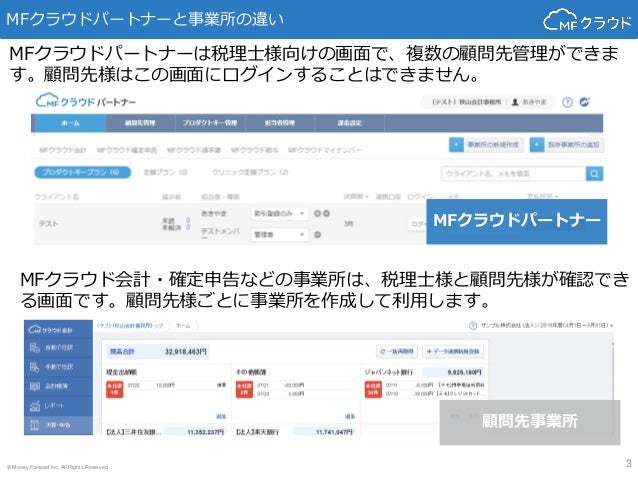Click the round icon right of partner help
The width and height of the screenshot is (638, 479).
585,102
